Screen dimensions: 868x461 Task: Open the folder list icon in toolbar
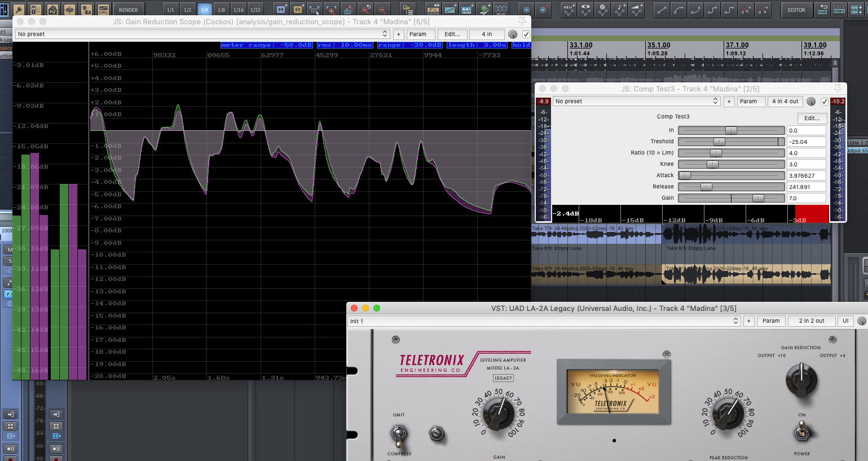(407, 10)
